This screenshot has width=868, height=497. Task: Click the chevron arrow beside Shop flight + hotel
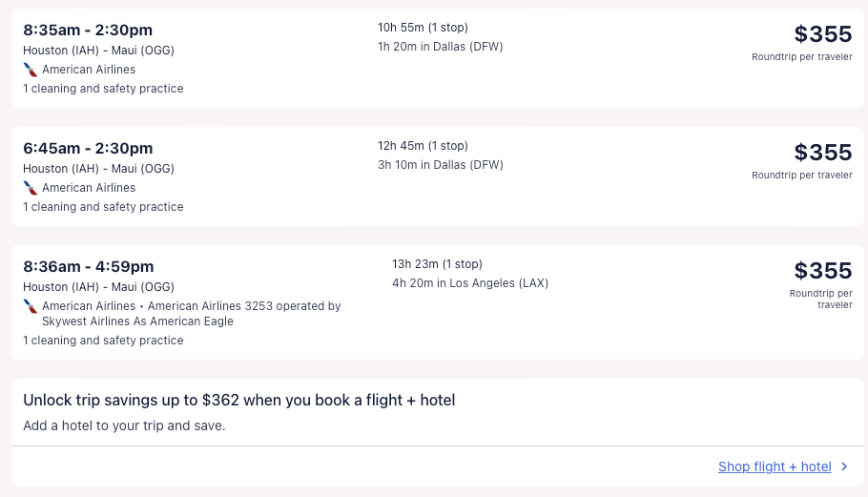(x=844, y=466)
